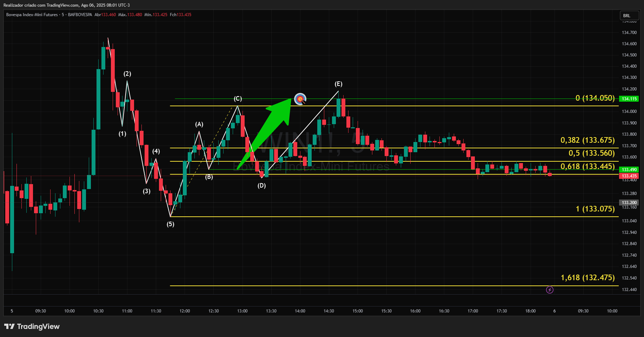Click the Mín. 133.425 low value
This screenshot has height=337, width=644.
click(156, 15)
